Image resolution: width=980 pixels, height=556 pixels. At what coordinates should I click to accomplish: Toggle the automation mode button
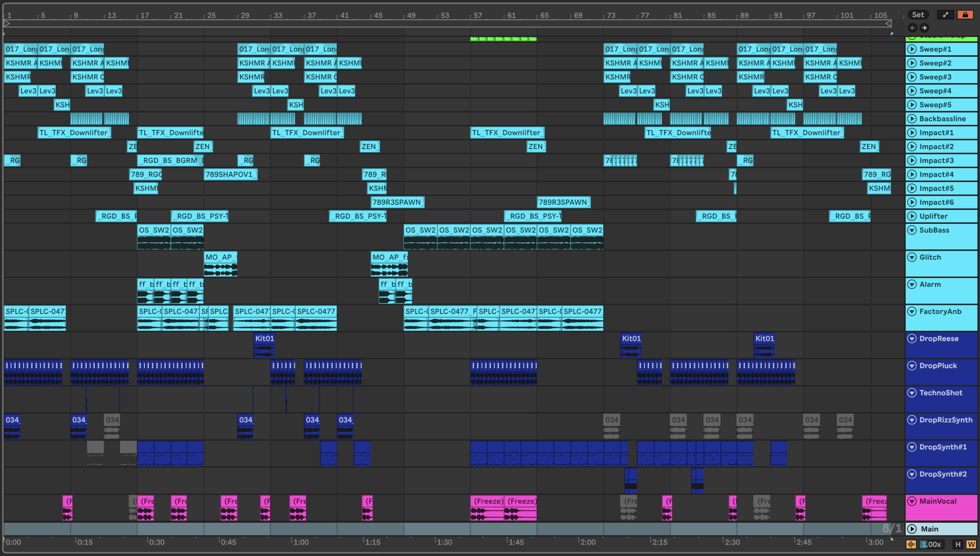(945, 15)
